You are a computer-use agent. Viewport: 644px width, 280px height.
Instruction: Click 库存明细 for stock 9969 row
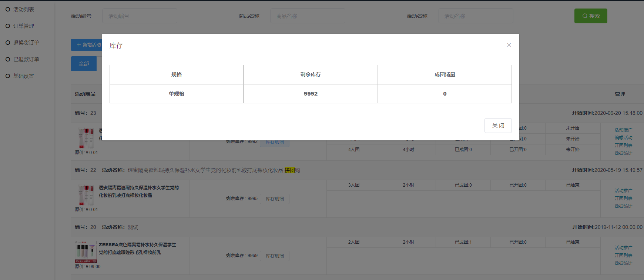click(x=275, y=256)
